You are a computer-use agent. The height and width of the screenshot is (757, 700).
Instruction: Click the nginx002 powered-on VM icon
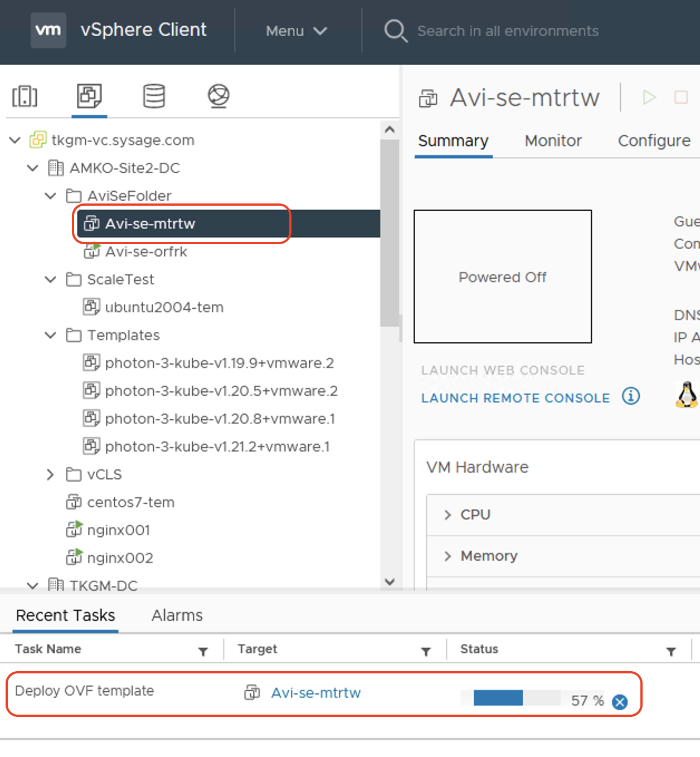pyautogui.click(x=74, y=557)
